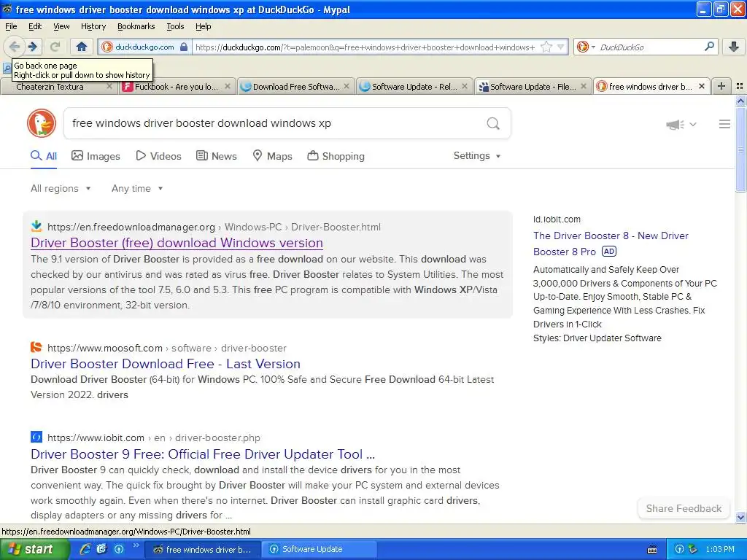Open Driver Booster (free) download Windows version
The image size is (747, 560).
[x=177, y=243]
